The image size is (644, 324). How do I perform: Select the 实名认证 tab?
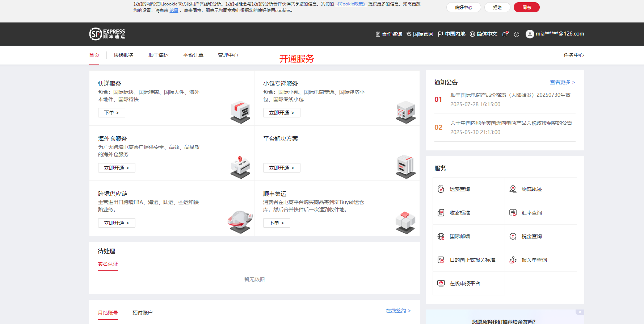(108, 264)
